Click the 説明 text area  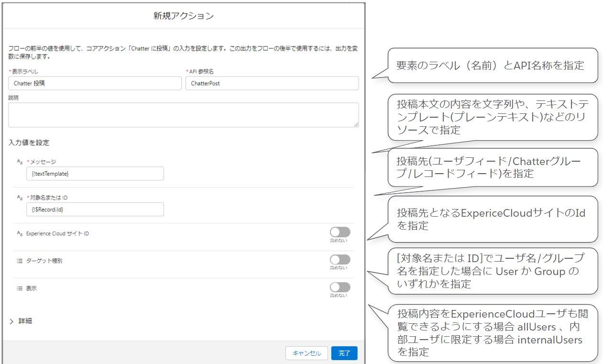(x=183, y=114)
